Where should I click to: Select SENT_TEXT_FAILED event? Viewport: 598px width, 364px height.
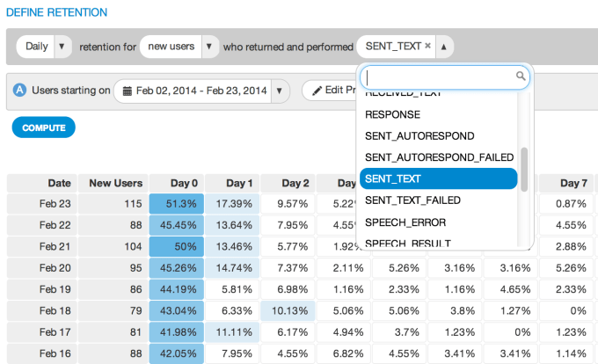pos(412,200)
